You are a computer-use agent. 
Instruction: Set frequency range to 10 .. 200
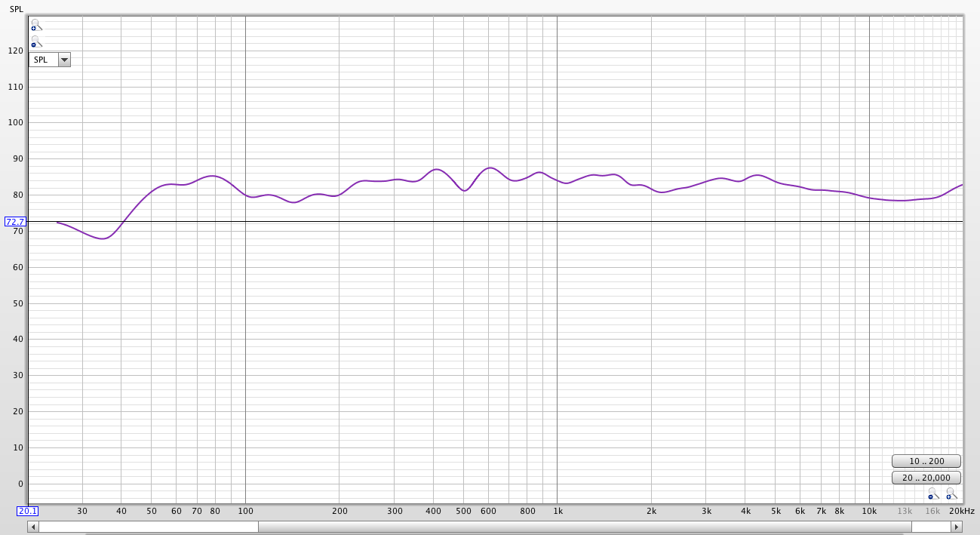tap(926, 461)
